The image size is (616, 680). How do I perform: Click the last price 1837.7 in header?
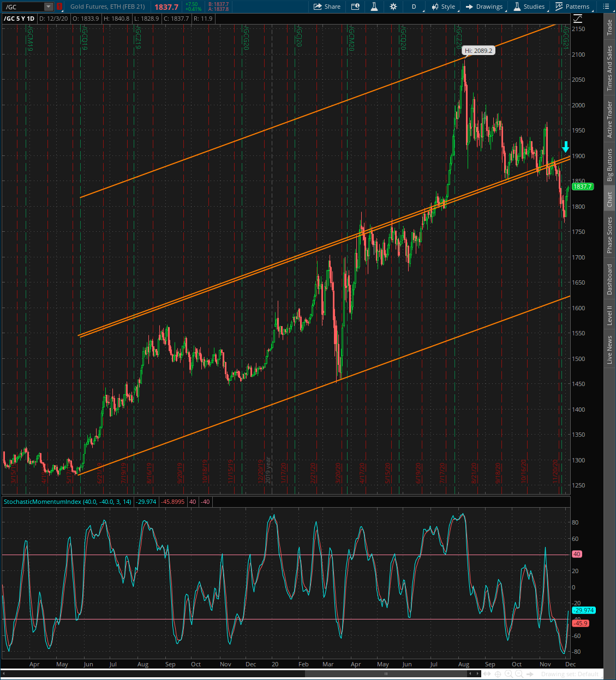tap(166, 7)
